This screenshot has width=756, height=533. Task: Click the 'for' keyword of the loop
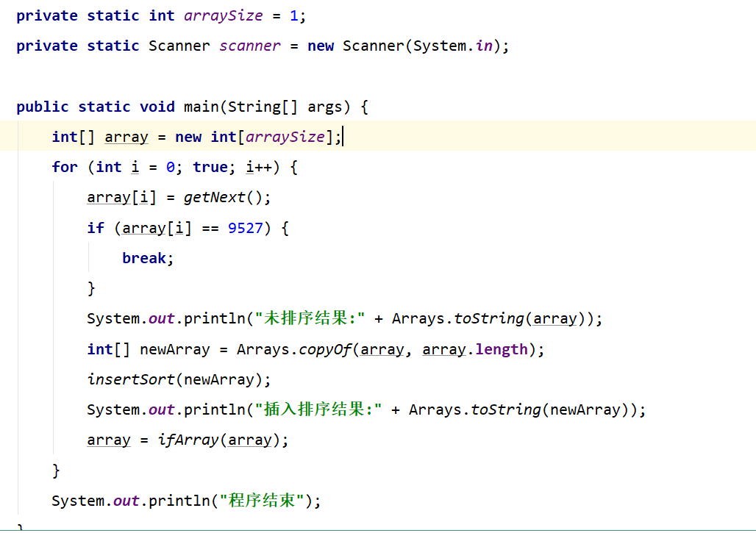click(65, 167)
